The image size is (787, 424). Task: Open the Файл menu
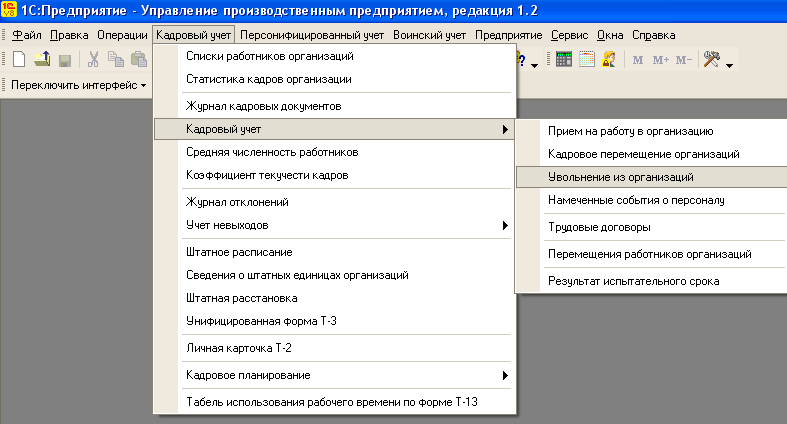point(27,35)
